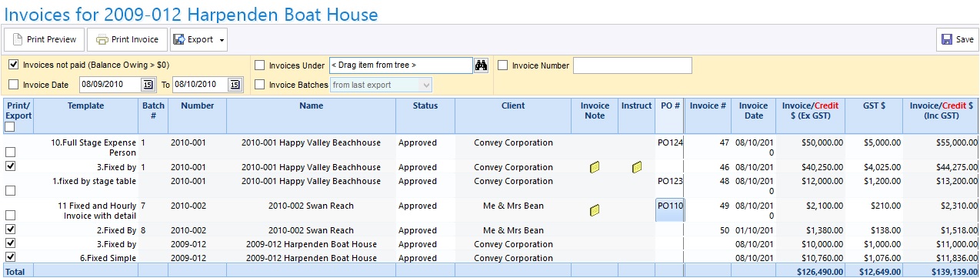
Task: Toggle the select-all Print/Export header checkbox
Action: point(10,127)
